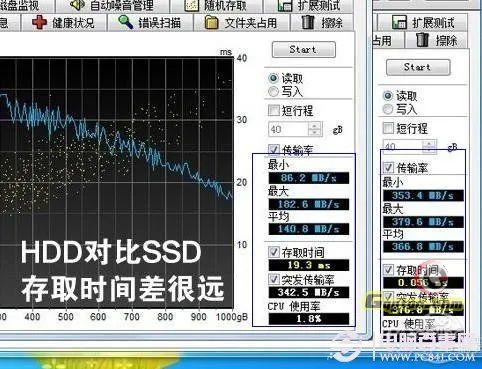Viewport: 482px width, 369px height.
Task: Click the 86.2 MB/s minimum value
Action: [x=309, y=178]
